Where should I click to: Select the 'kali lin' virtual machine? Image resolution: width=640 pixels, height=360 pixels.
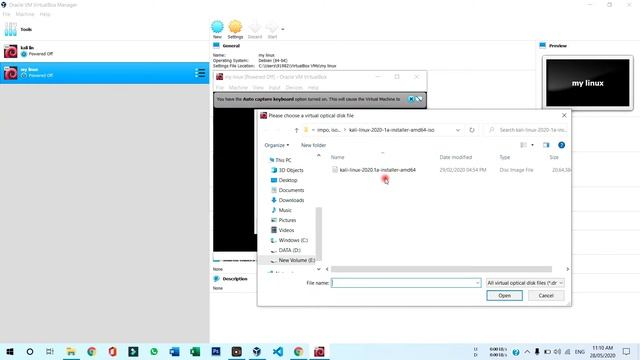pyautogui.click(x=104, y=51)
